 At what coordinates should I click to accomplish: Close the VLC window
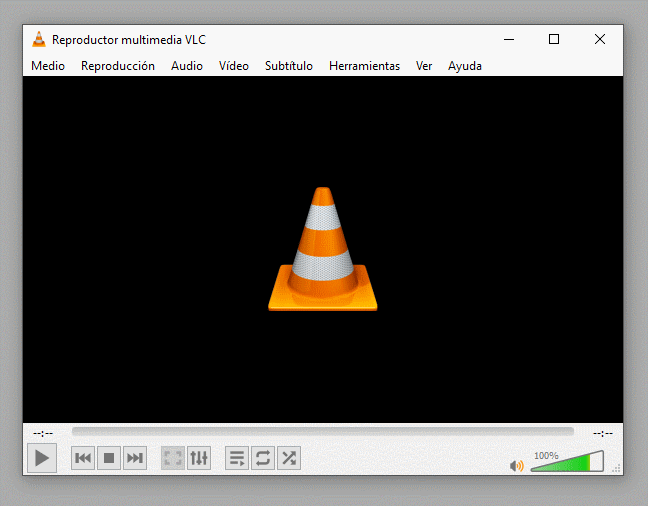600,39
